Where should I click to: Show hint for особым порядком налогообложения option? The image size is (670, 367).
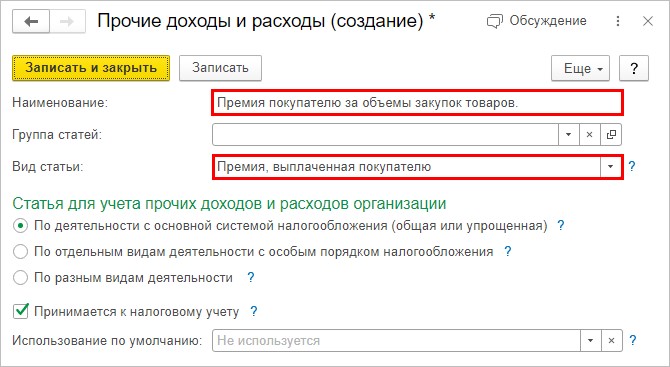(508, 251)
